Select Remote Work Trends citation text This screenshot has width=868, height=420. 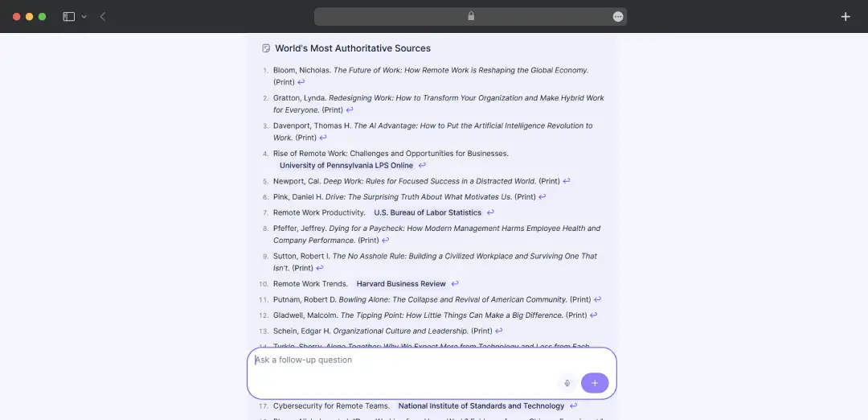[310, 284]
